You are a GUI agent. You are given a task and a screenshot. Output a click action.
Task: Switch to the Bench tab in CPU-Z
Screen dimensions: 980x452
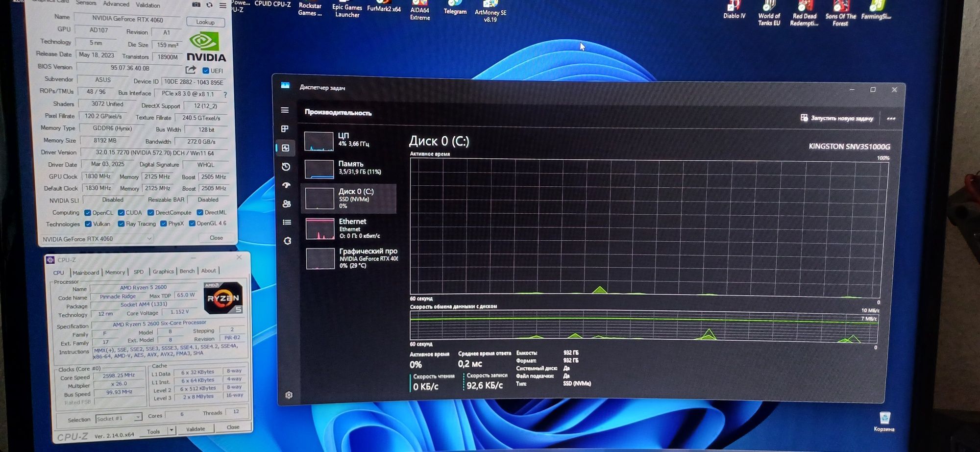(x=187, y=271)
